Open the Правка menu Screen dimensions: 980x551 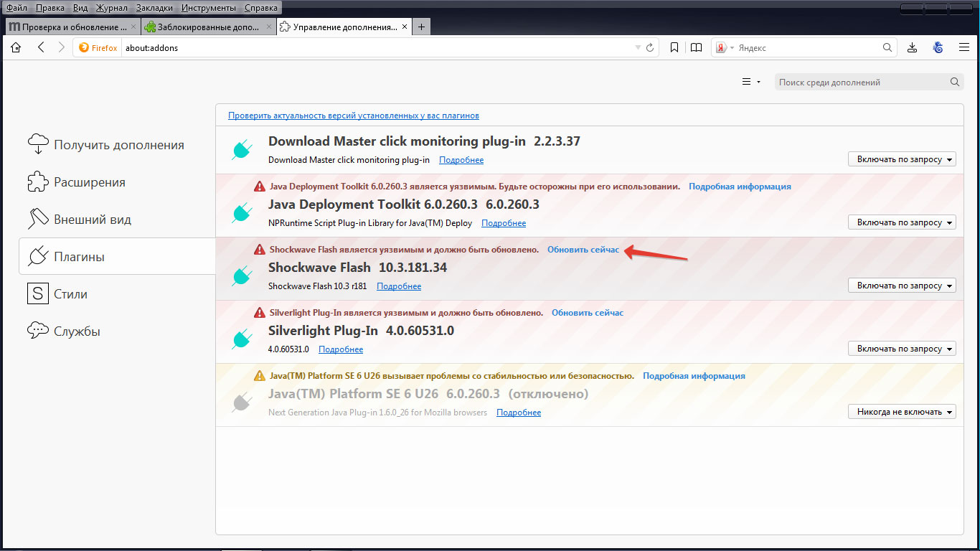[x=50, y=8]
